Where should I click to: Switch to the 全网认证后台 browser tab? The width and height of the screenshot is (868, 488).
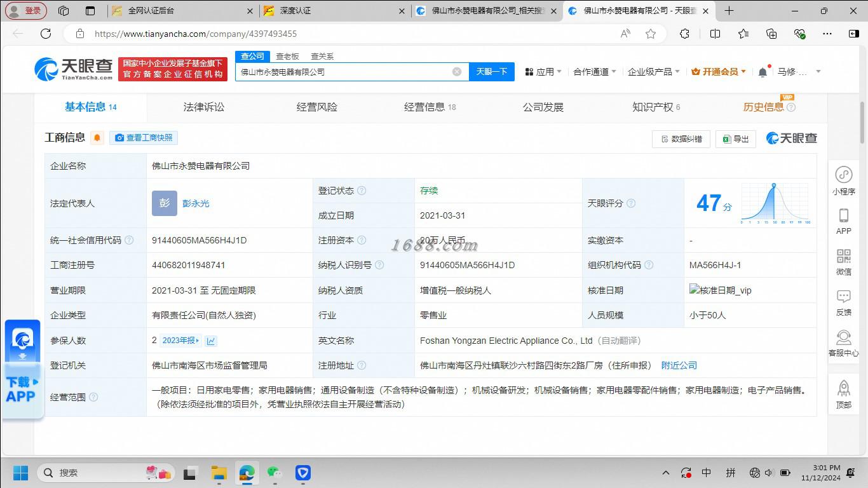(182, 11)
